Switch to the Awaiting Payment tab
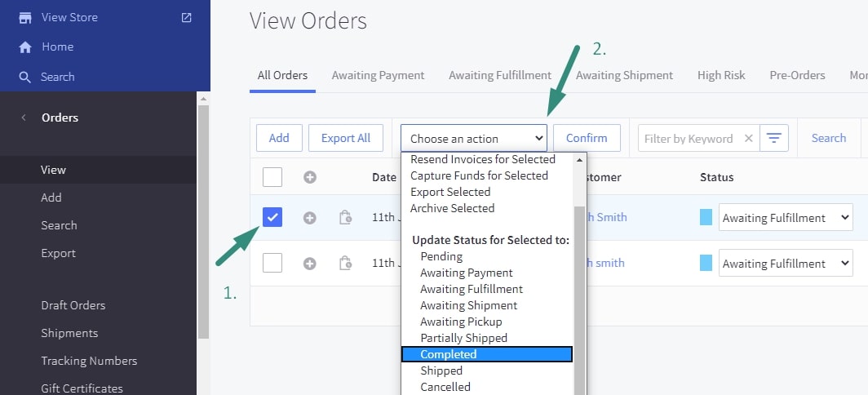Screen dimensions: 868x395 click(378, 75)
